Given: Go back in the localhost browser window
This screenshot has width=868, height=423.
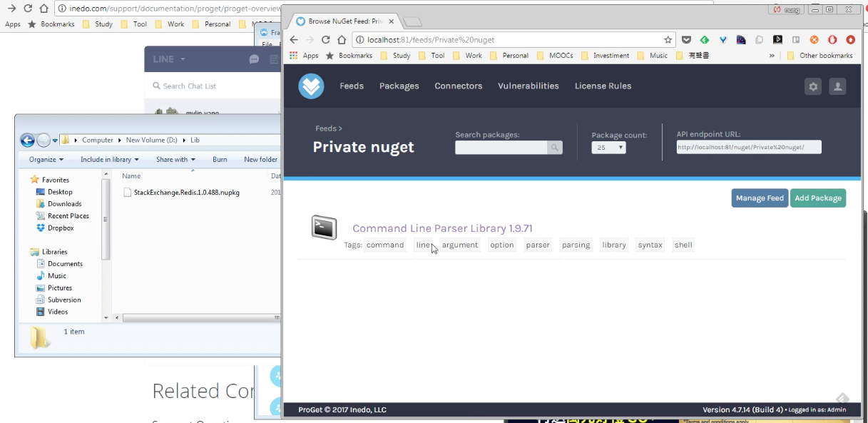Looking at the screenshot, I should pos(293,40).
